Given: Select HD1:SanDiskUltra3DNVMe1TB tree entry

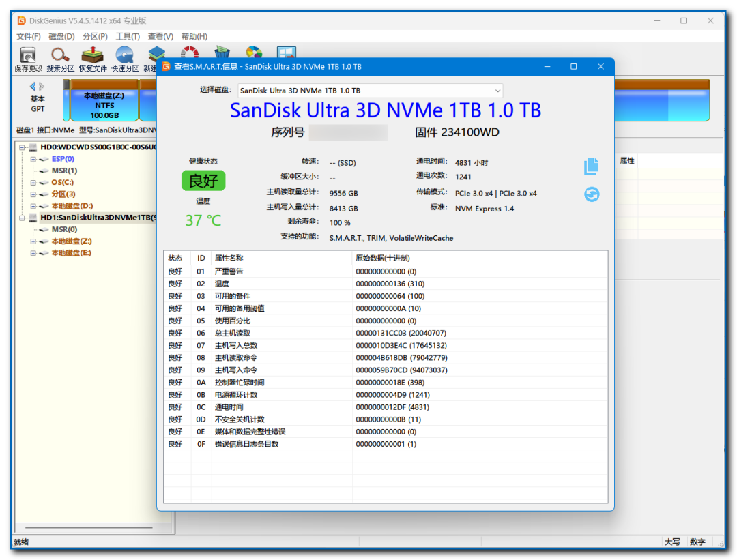Looking at the screenshot, I should 99,218.
